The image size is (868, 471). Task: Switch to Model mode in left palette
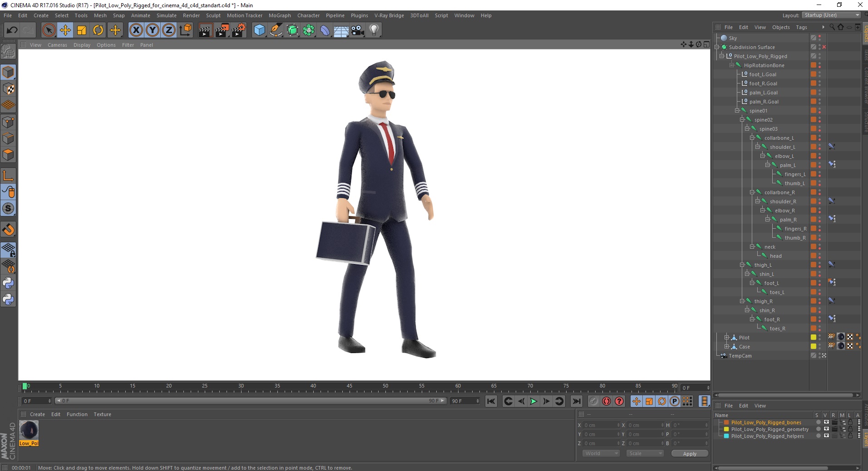tap(8, 72)
